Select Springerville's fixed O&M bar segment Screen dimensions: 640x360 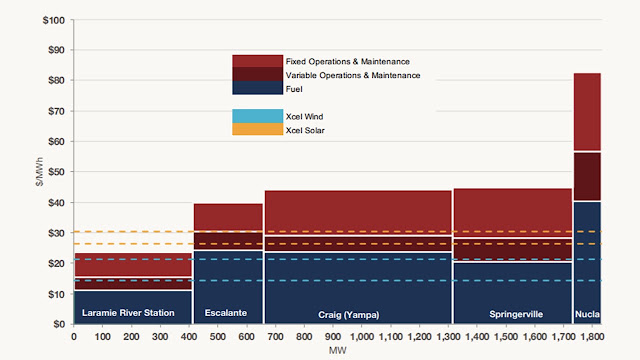(x=513, y=213)
